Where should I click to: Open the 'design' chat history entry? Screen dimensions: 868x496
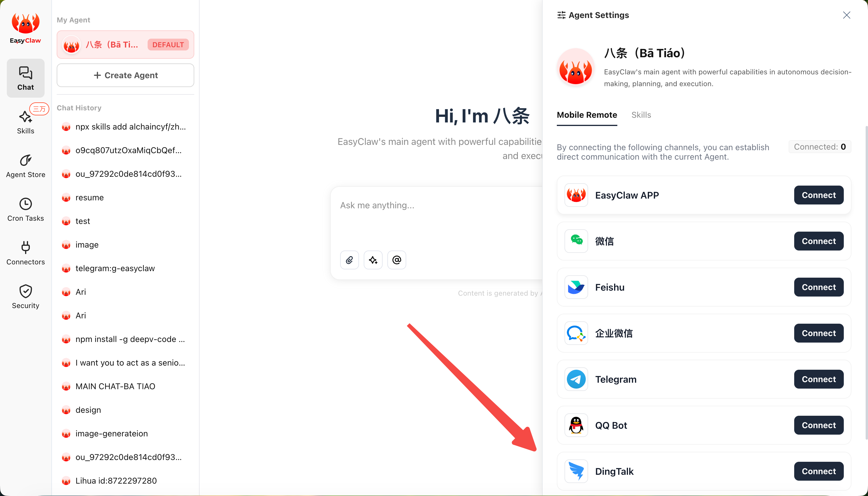pos(125,410)
